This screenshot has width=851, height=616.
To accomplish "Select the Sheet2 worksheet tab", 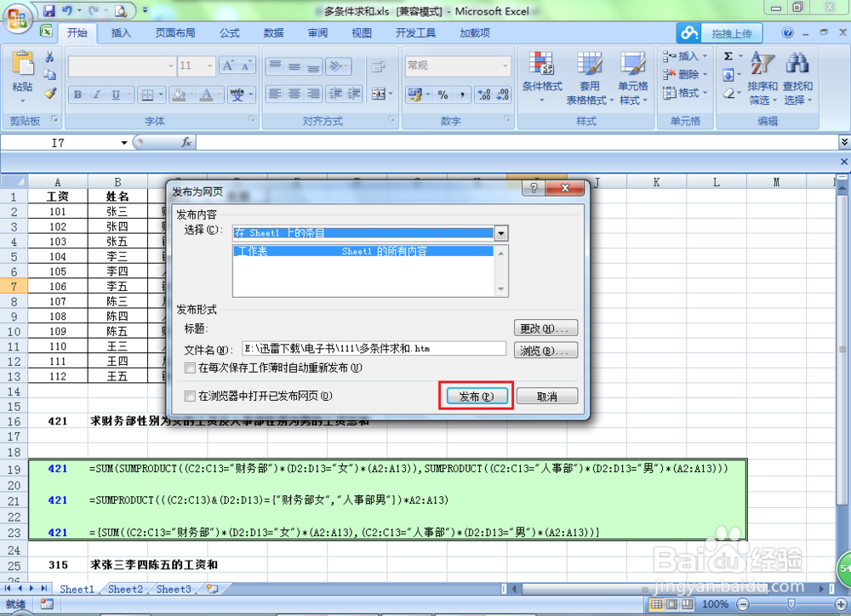I will click(x=125, y=589).
